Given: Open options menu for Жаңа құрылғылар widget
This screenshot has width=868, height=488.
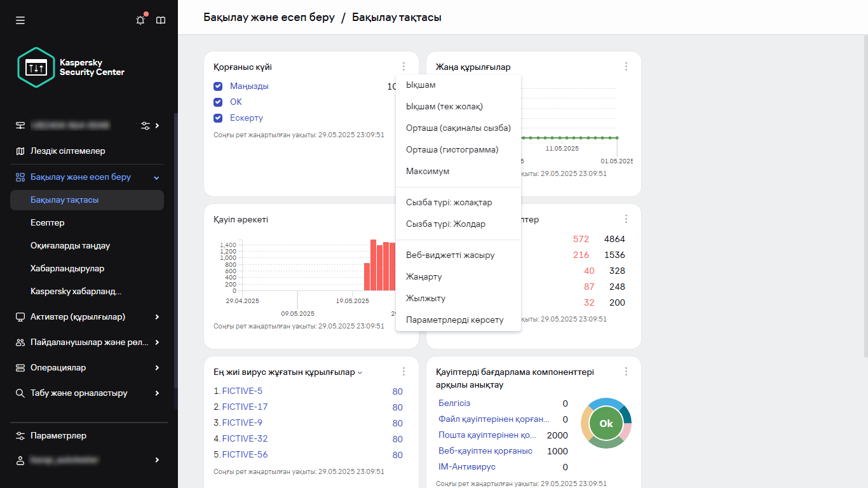Looking at the screenshot, I should (626, 67).
